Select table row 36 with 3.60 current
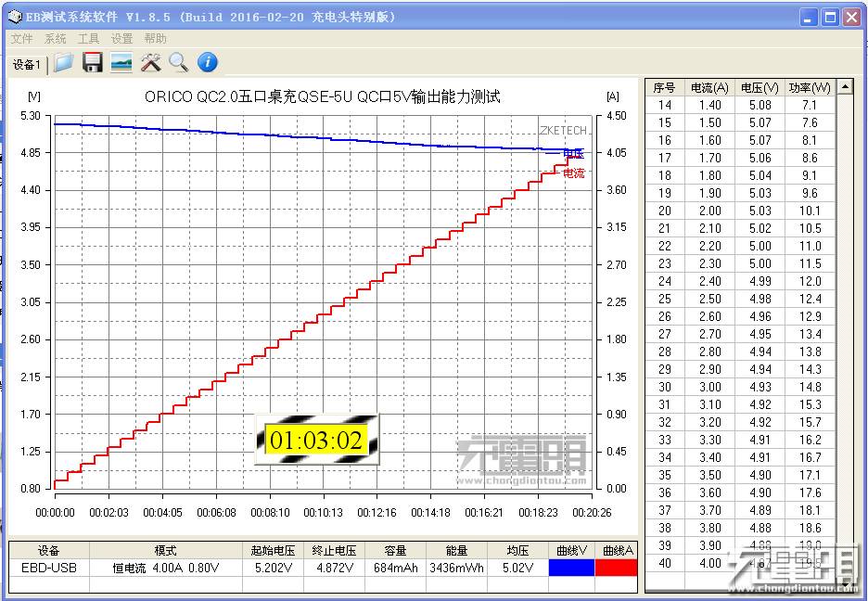The height and width of the screenshot is (601, 868). [x=741, y=493]
